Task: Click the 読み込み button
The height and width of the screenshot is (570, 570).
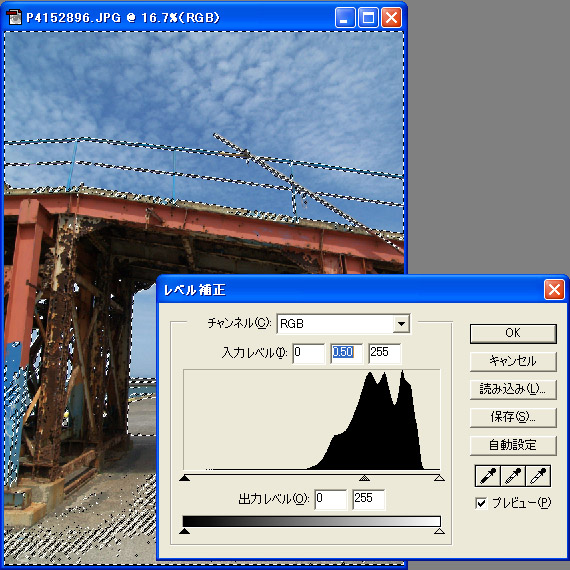Action: [x=513, y=389]
